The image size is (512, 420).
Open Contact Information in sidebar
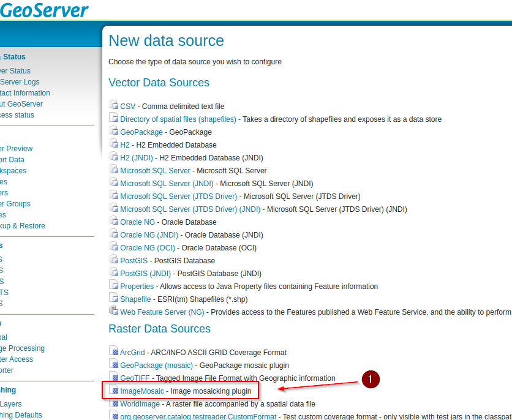(25, 93)
